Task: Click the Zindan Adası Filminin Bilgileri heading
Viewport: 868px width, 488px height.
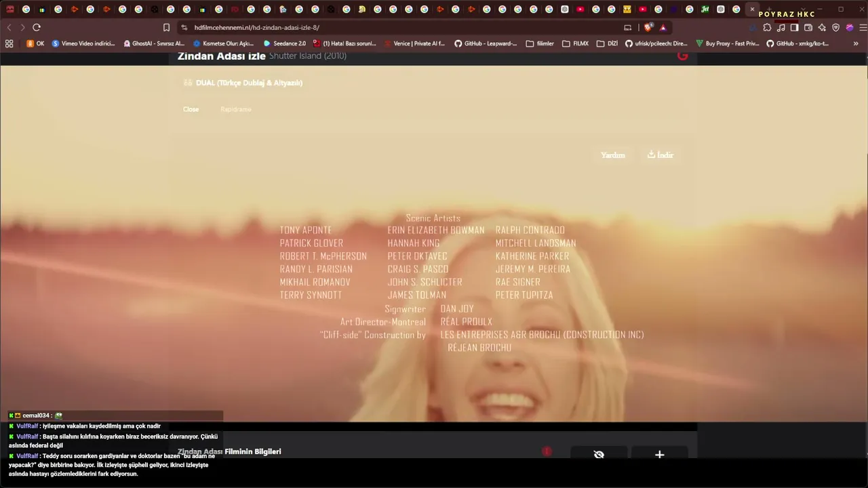Action: point(229,451)
